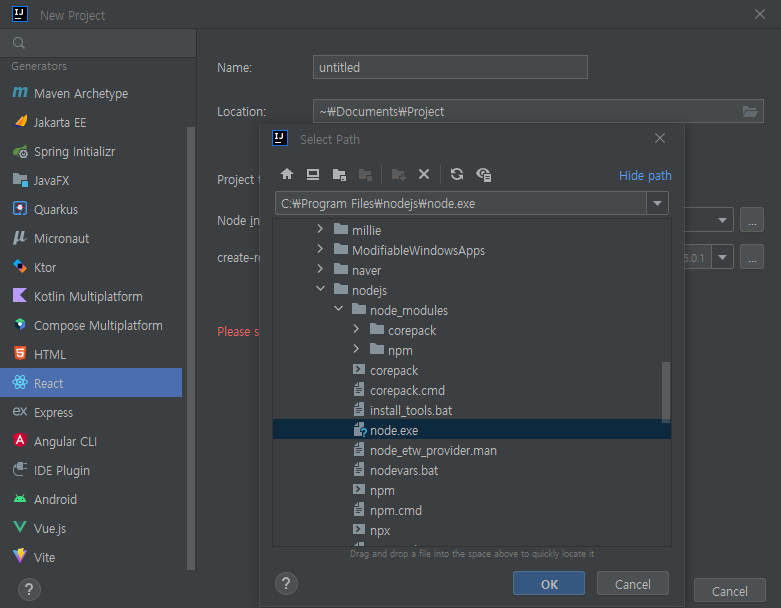Click Cancel in the New Project window
The height and width of the screenshot is (608, 781).
click(x=729, y=591)
